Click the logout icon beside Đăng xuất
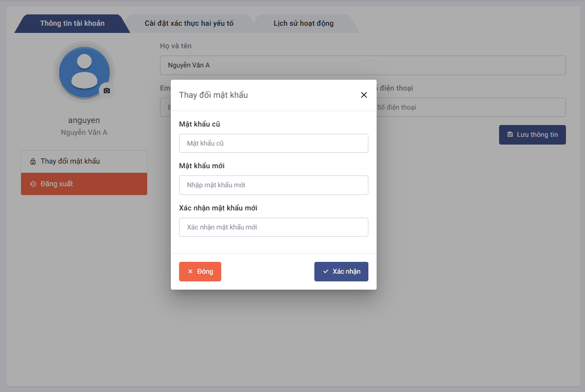This screenshot has height=392, width=585. tap(33, 184)
